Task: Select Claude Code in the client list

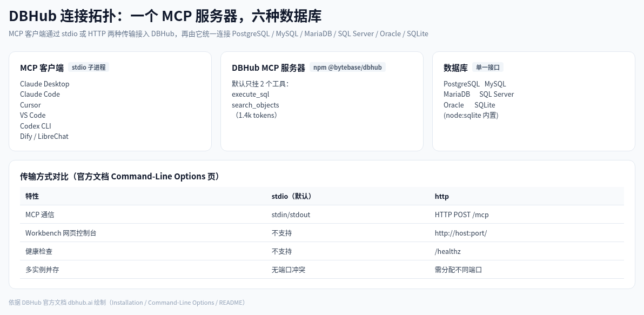Action: 40,94
